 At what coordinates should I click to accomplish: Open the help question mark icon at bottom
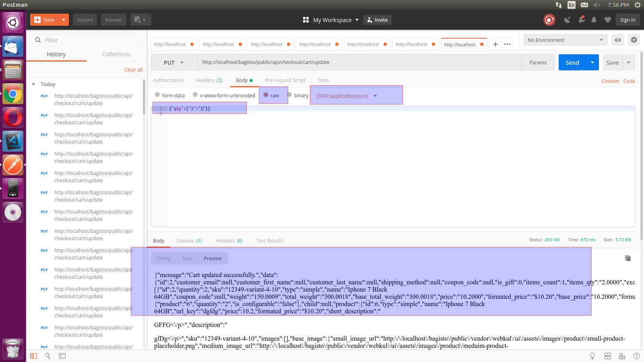636,356
